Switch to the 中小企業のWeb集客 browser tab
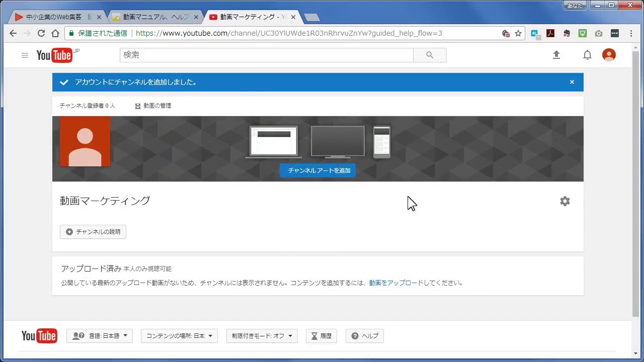The height and width of the screenshot is (362, 644). (x=53, y=17)
